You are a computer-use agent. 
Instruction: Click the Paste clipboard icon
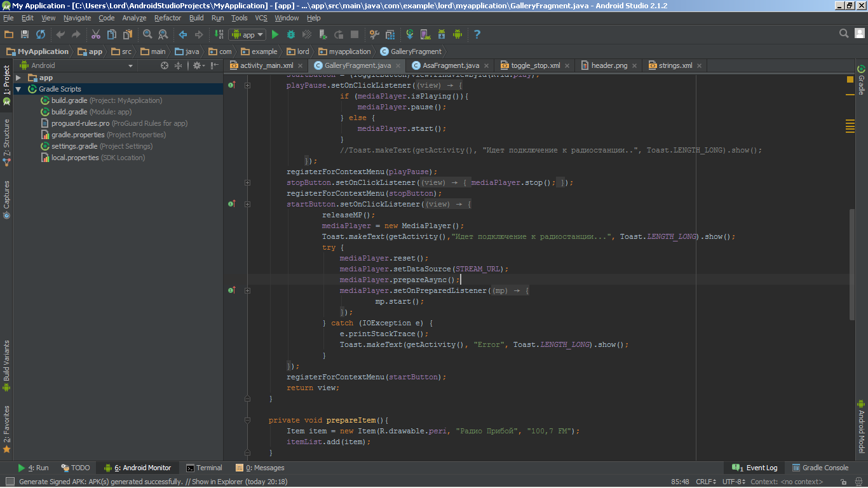(128, 34)
